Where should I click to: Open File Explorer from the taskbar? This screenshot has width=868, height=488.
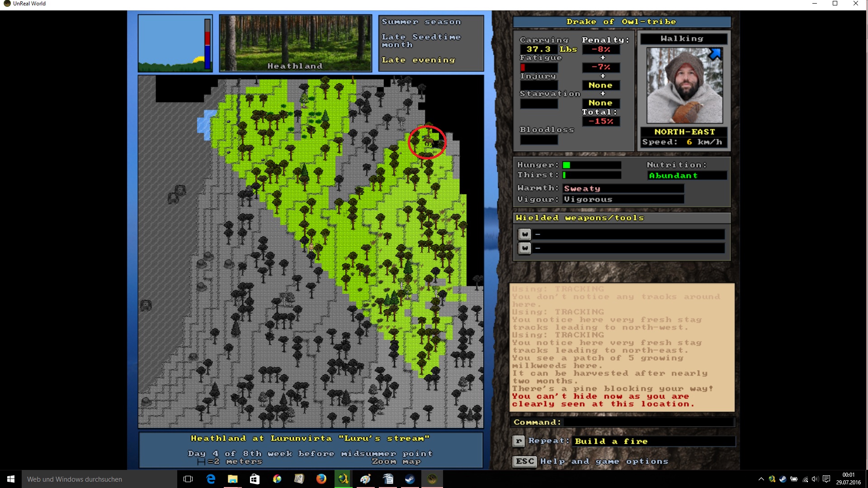[232, 479]
